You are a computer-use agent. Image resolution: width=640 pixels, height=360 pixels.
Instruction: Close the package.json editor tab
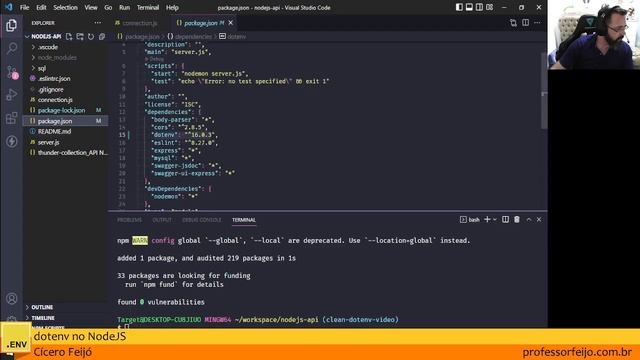point(231,23)
